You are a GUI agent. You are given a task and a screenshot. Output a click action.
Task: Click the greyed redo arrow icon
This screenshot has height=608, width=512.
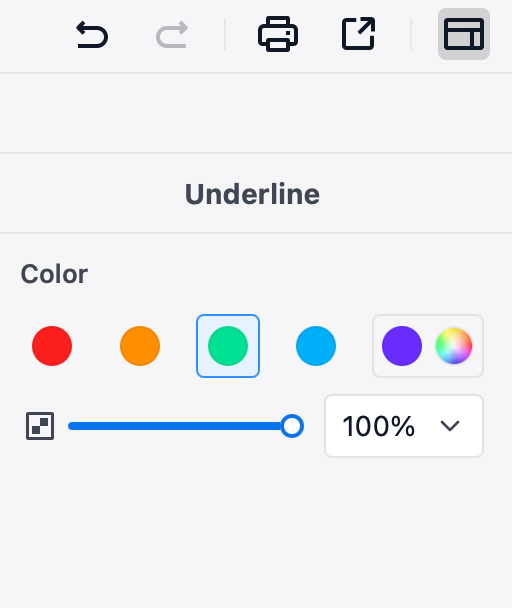172,35
